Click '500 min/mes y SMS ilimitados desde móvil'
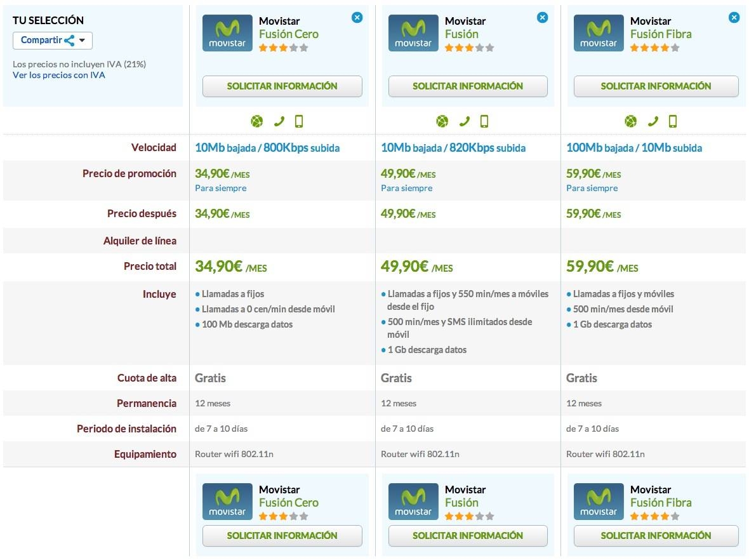 click(x=460, y=328)
